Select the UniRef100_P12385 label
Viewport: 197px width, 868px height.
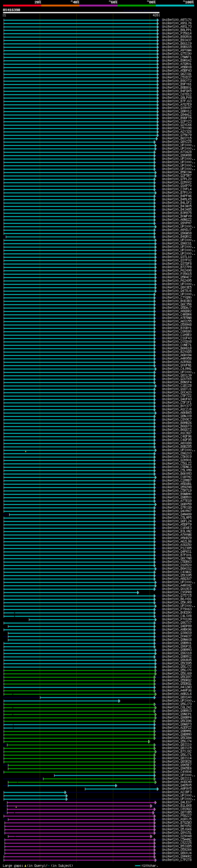(176, 549)
